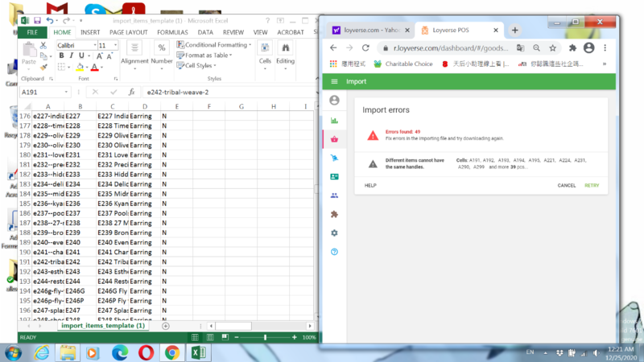Select the import_items_template (1) sheet tab
Viewport: 644px width, 362px height.
[103, 326]
